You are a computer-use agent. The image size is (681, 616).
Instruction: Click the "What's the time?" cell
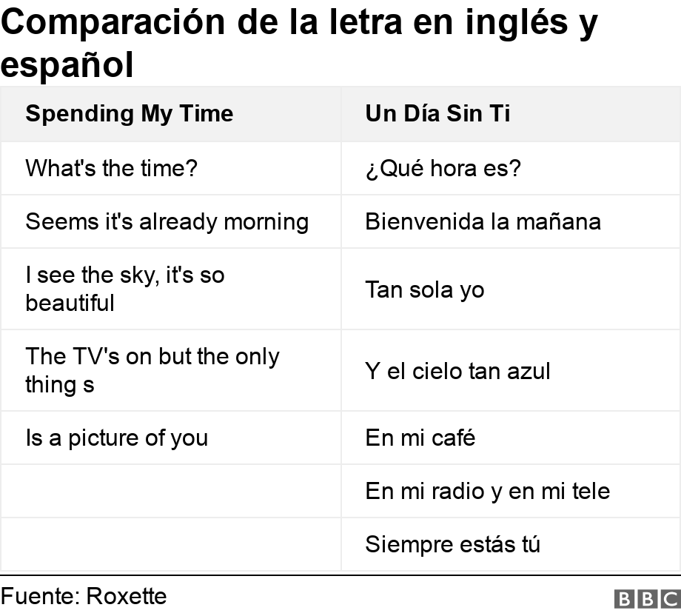click(x=112, y=169)
